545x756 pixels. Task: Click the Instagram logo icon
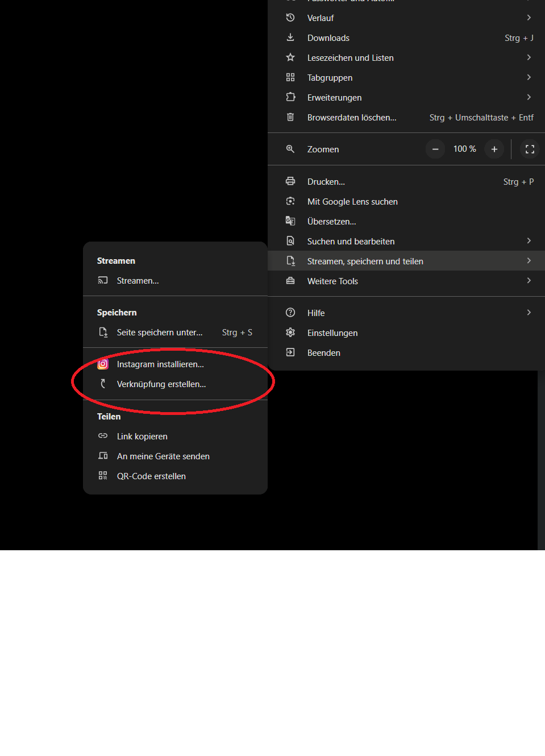click(x=103, y=364)
